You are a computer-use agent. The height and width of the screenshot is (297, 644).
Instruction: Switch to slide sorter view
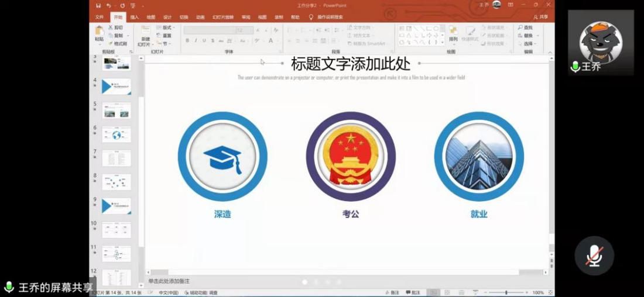click(447, 292)
